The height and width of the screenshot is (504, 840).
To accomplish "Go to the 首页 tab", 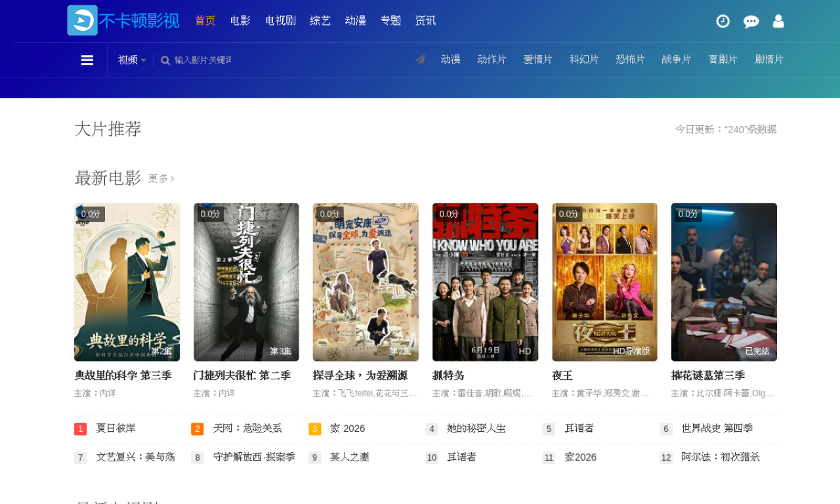I will [x=205, y=20].
